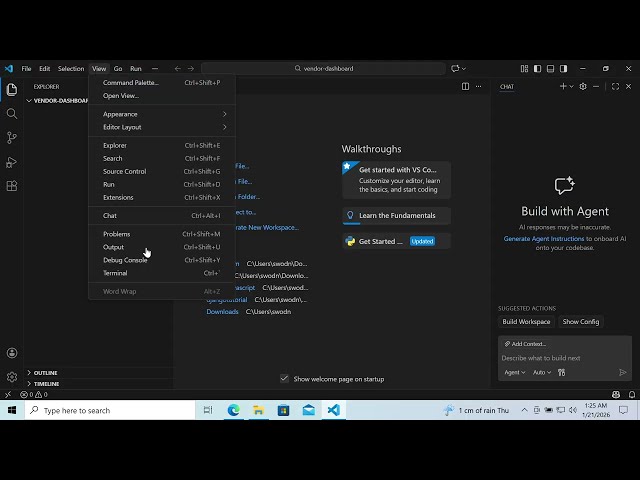The width and height of the screenshot is (640, 480).
Task: Choose Terminal from the View menu
Action: pos(162,273)
